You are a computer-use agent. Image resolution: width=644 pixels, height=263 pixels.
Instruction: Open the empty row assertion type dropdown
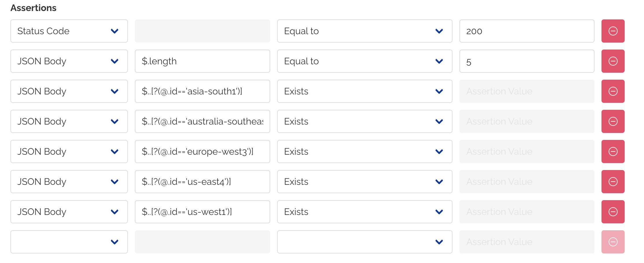point(115,242)
